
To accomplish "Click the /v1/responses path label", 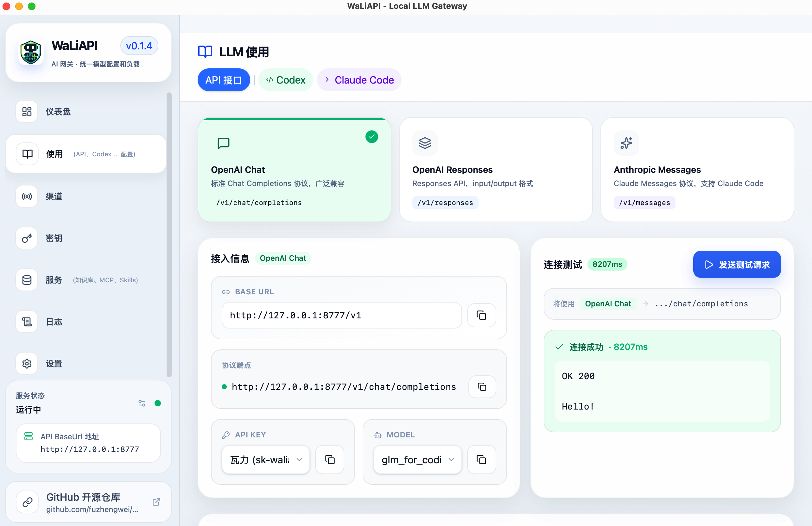I will tap(445, 203).
